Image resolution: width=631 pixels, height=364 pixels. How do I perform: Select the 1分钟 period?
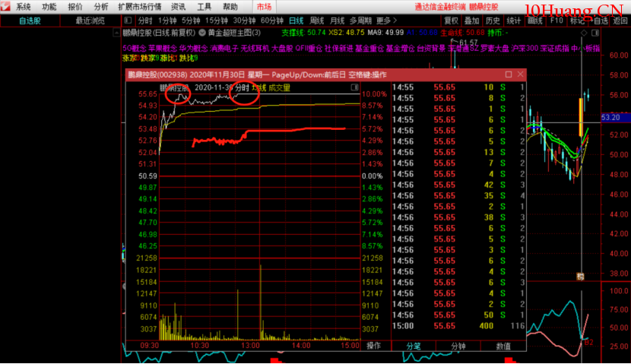click(167, 21)
